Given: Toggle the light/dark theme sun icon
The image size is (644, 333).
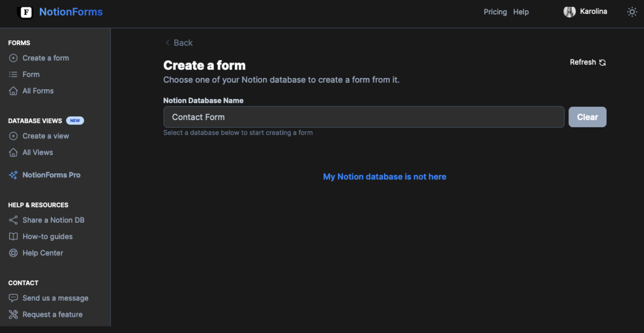Looking at the screenshot, I should [632, 12].
